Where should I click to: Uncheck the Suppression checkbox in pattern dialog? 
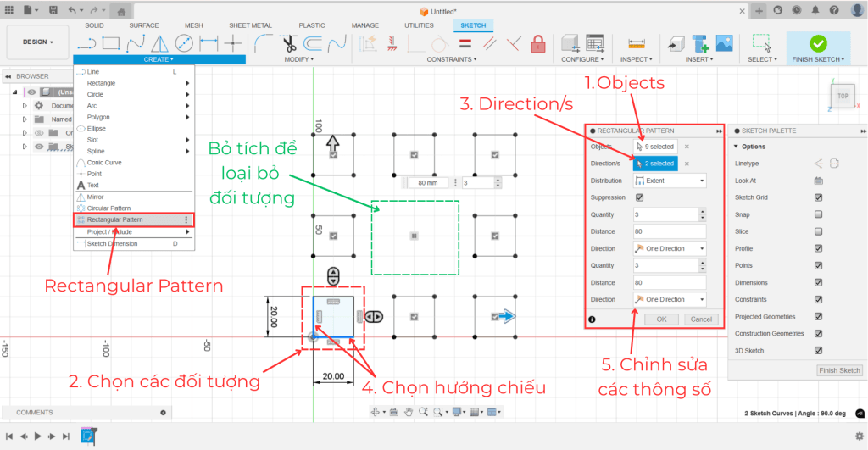[639, 197]
